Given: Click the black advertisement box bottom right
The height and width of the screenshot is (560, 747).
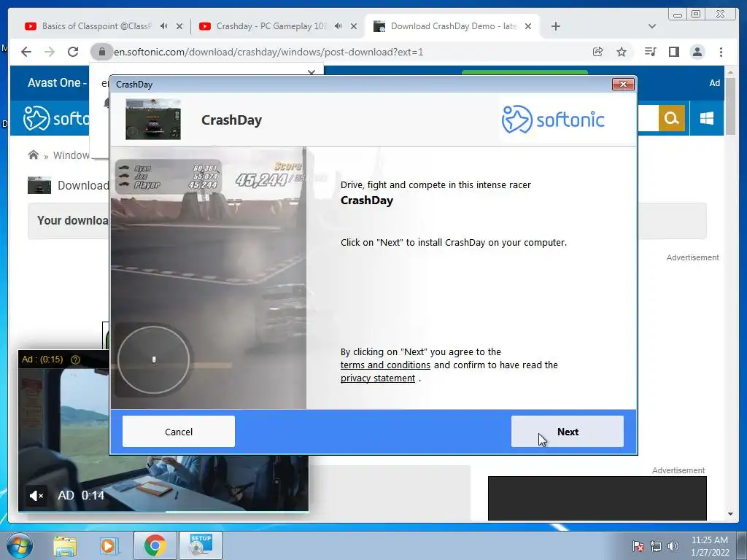Looking at the screenshot, I should (x=597, y=498).
